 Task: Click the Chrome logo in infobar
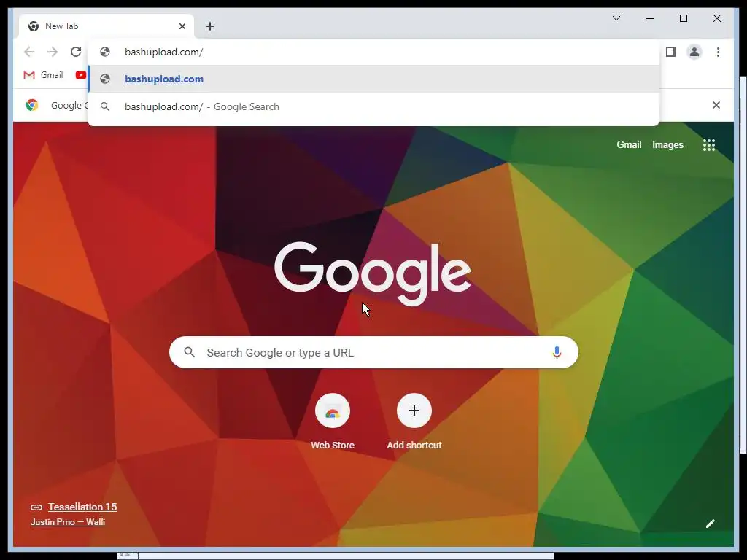pos(32,105)
